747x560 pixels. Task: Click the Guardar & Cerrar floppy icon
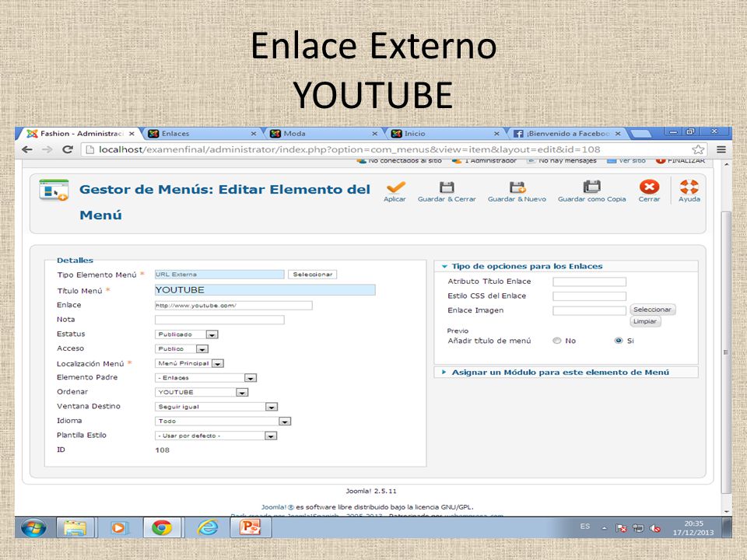[x=447, y=187]
